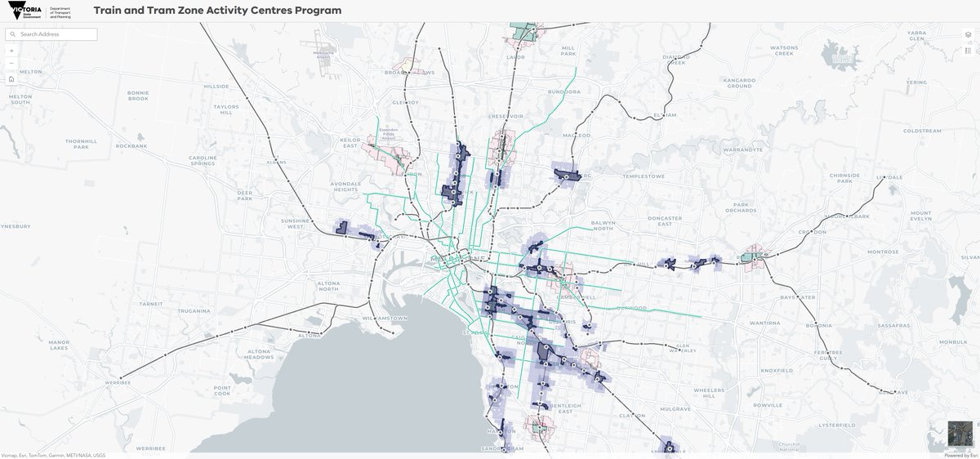Image resolution: width=980 pixels, height=459 pixels.
Task: Click the BALWYN NORTH label
Action: [x=603, y=225]
